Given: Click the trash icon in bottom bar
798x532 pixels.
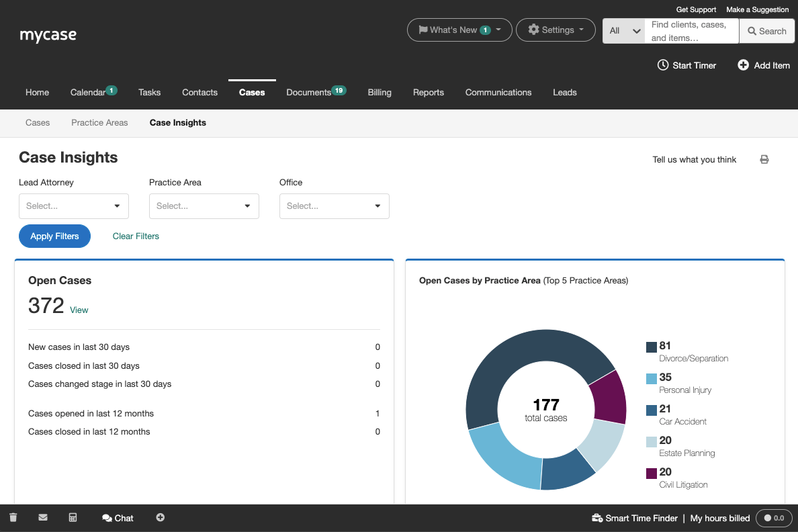Looking at the screenshot, I should point(13,518).
